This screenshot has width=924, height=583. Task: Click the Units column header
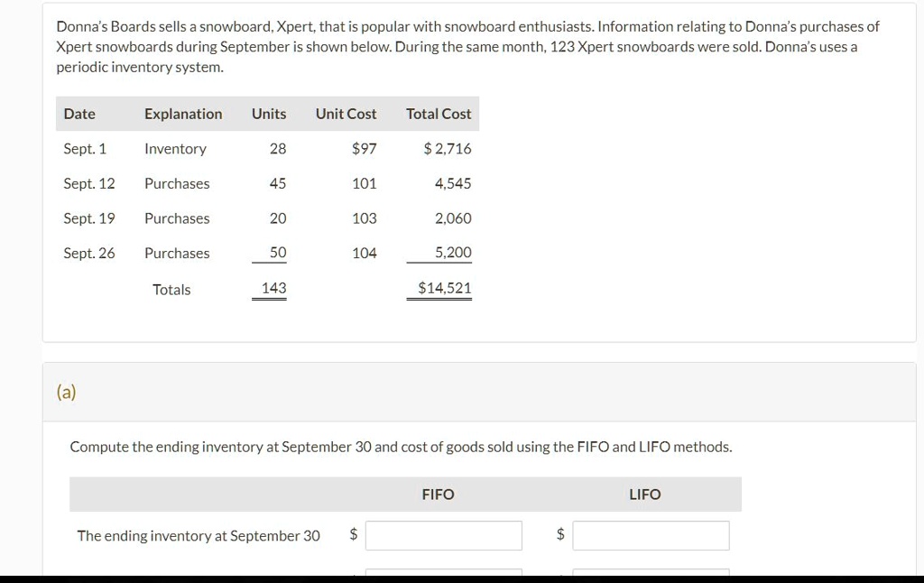pos(269,114)
